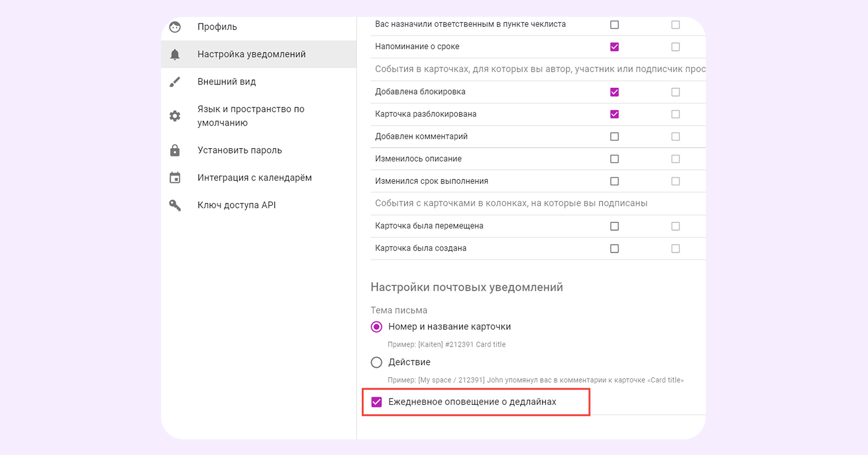Click the notification bell icon
The width and height of the screenshot is (868, 455).
[175, 54]
